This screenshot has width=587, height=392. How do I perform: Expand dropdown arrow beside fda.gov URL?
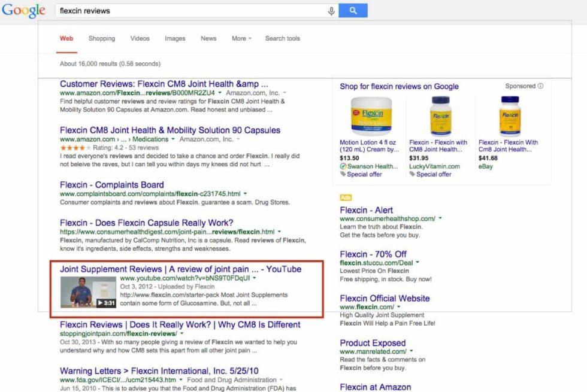[x=181, y=379]
